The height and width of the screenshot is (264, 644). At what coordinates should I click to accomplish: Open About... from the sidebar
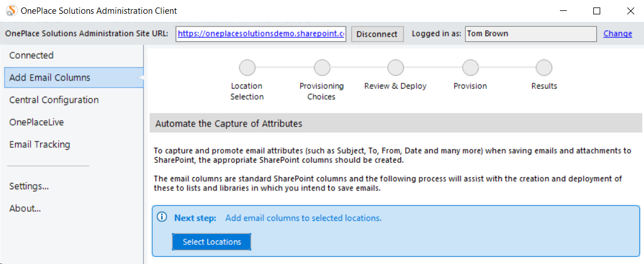[25, 208]
